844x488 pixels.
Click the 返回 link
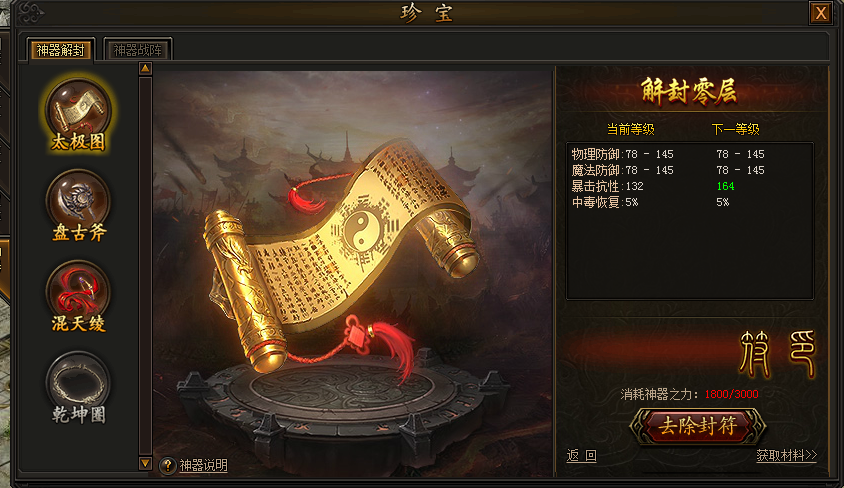(x=581, y=456)
